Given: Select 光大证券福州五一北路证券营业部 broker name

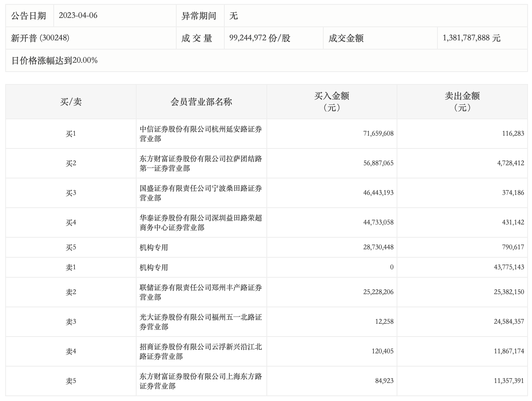Looking at the screenshot, I should tap(201, 322).
